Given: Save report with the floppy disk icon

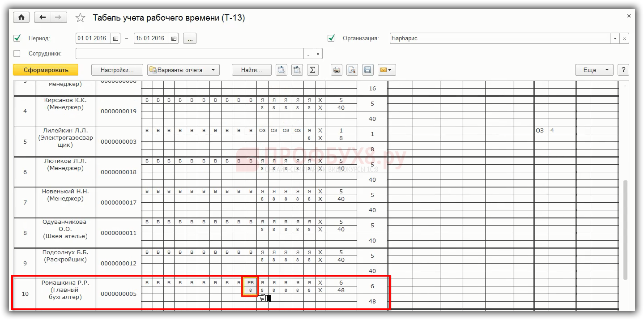Looking at the screenshot, I should click(x=367, y=70).
